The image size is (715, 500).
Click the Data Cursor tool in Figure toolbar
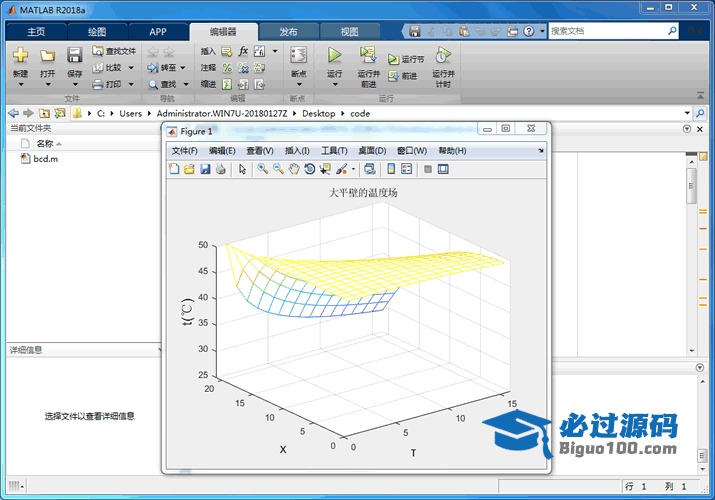[325, 169]
